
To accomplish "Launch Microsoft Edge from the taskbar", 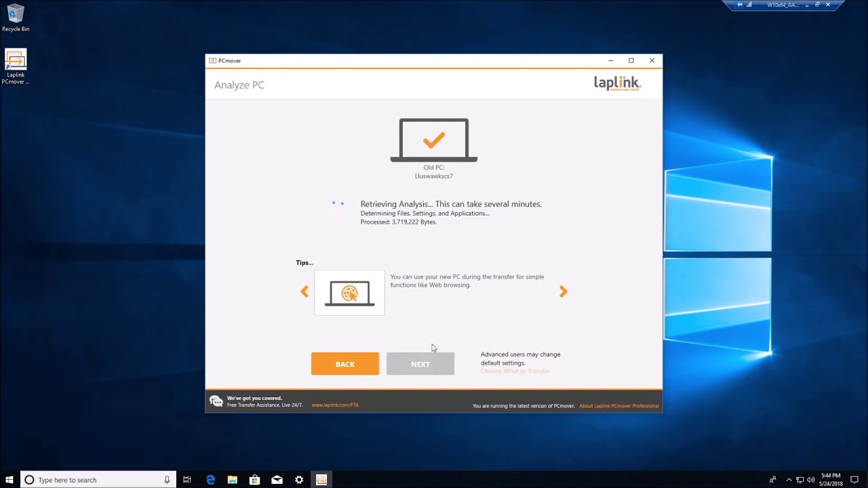I will coord(210,480).
